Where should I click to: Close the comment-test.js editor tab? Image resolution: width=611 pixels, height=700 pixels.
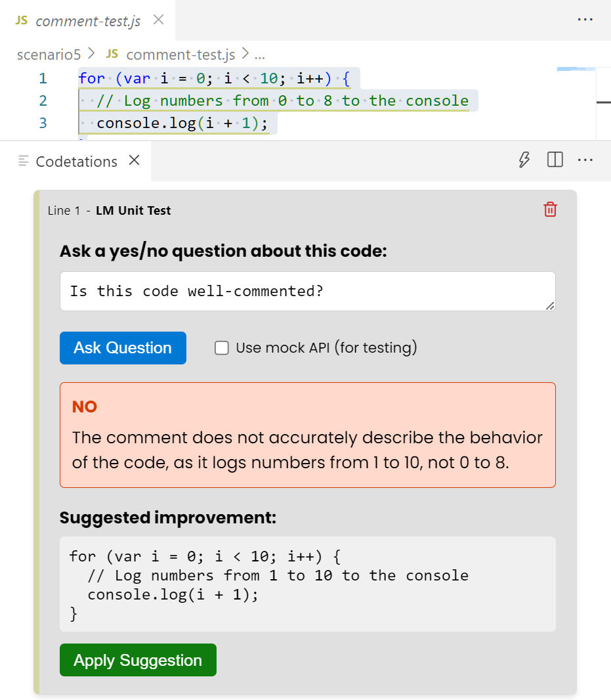pos(158,20)
